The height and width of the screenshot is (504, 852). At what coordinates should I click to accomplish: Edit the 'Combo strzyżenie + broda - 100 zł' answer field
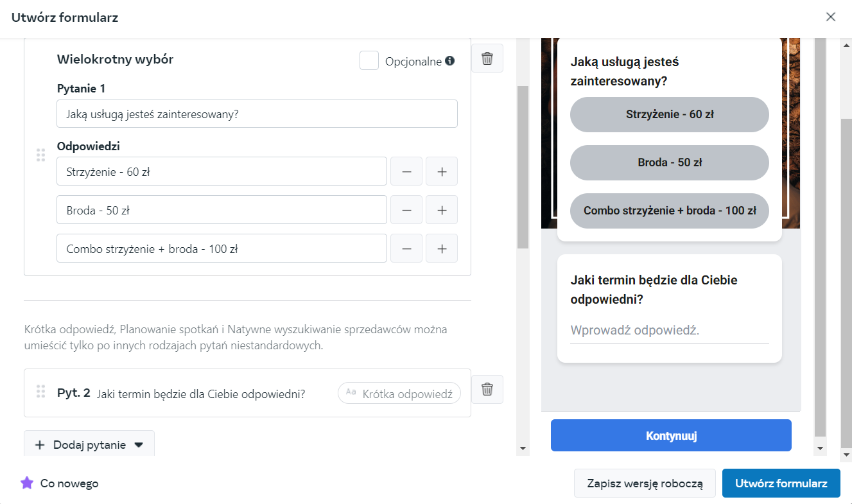tap(222, 248)
